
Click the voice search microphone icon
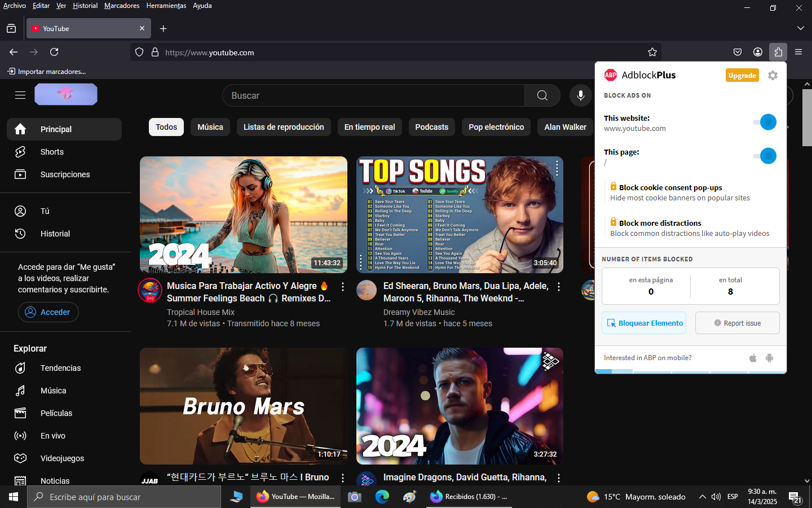tap(580, 95)
